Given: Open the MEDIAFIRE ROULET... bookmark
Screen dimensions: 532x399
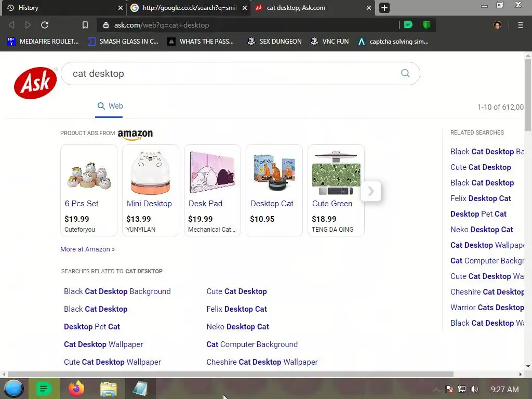Looking at the screenshot, I should (x=43, y=42).
